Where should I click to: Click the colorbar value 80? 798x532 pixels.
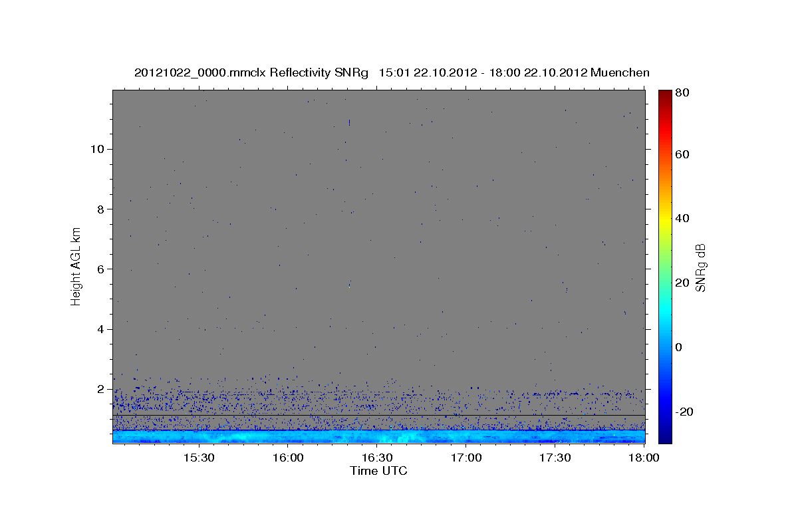tap(682, 93)
